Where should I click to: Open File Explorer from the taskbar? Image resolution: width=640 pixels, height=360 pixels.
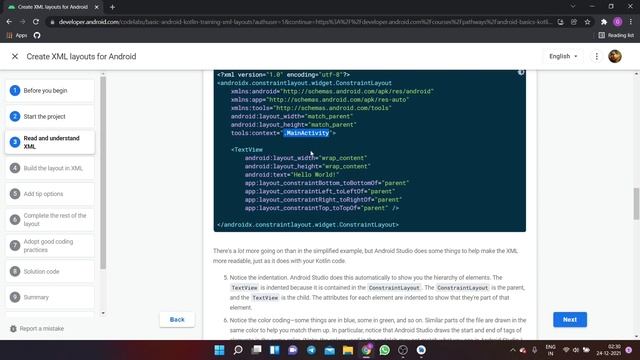[x=348, y=350]
